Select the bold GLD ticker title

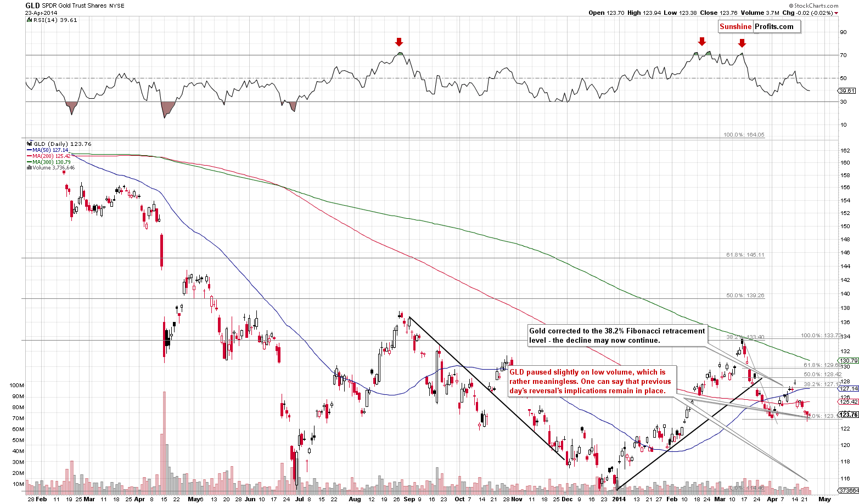click(x=33, y=5)
